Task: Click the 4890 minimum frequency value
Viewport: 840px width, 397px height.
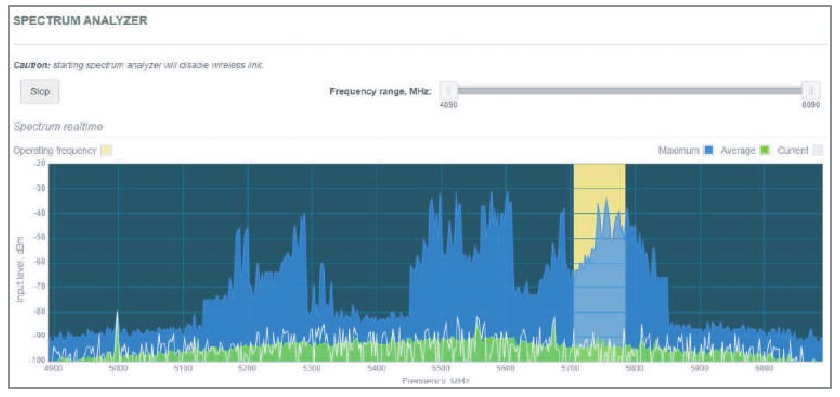Action: click(x=448, y=105)
